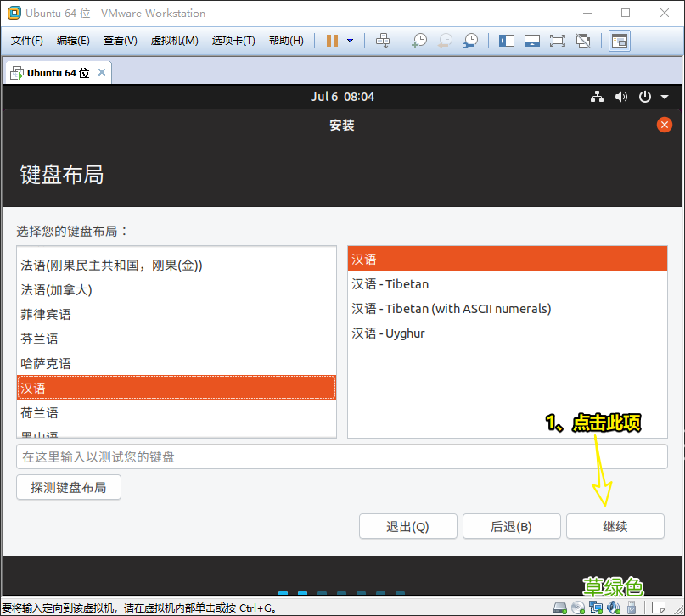Click the message log icon in status bar
Viewport: 685px width, 616px height.
pos(659,608)
